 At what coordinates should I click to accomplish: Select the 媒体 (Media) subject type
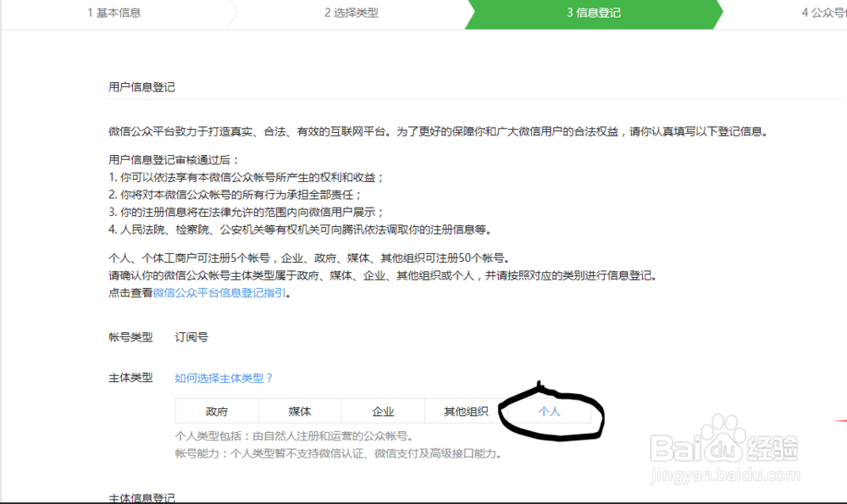point(299,411)
